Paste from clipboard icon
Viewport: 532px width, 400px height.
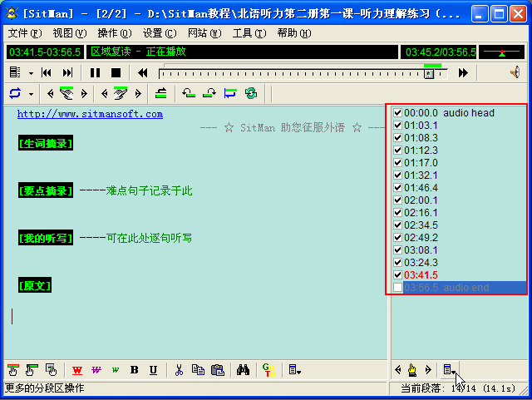click(x=218, y=370)
